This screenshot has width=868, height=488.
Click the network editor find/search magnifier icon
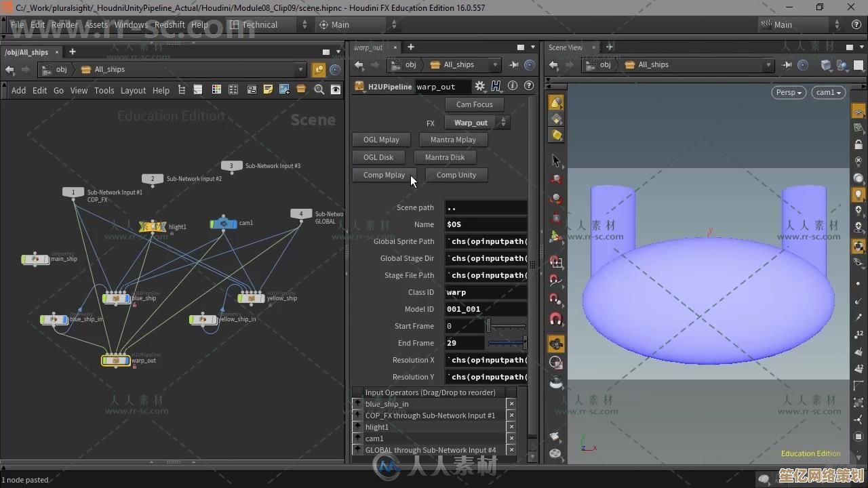click(319, 90)
